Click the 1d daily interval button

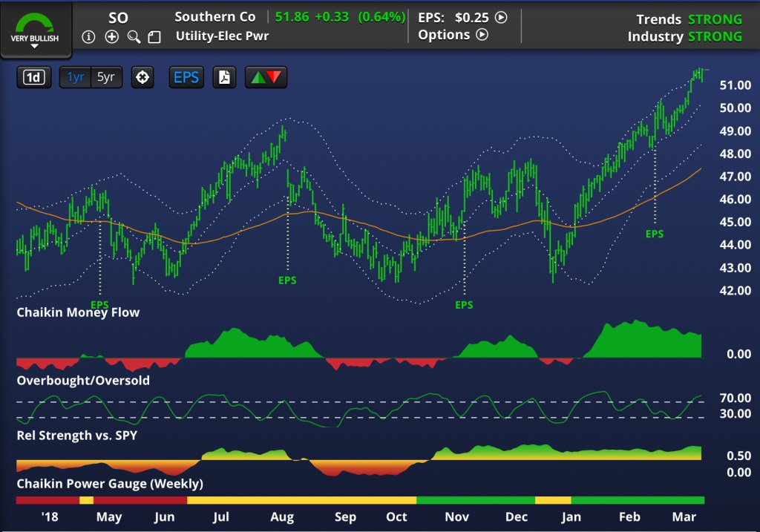pos(35,77)
